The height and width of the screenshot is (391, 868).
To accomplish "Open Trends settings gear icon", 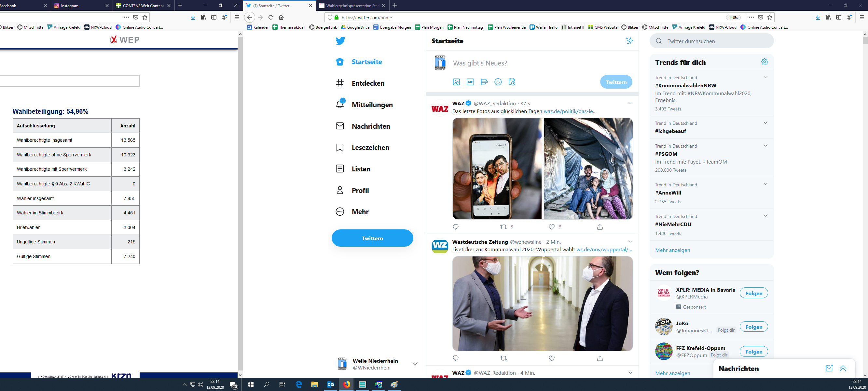I will [764, 62].
